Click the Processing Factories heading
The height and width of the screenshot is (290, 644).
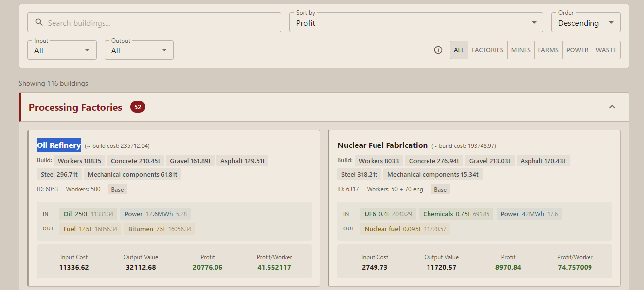pos(76,107)
